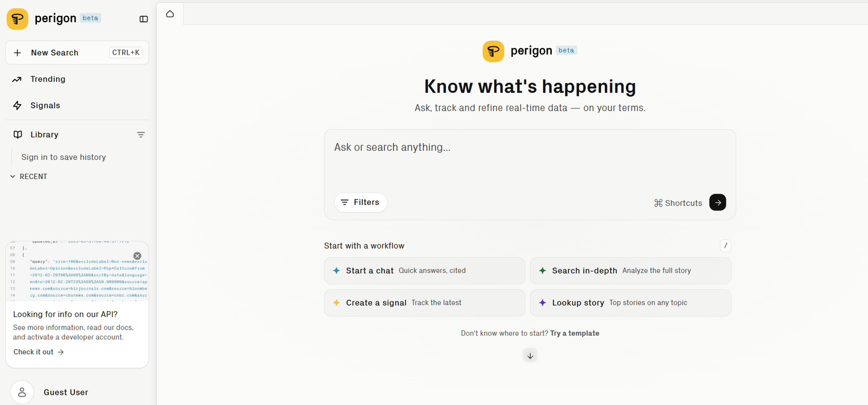
Task: Toggle the sidebar collapse icon
Action: pos(144,19)
